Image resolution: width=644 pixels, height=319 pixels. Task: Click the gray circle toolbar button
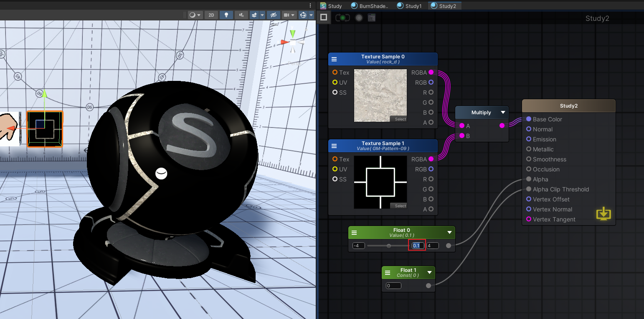[x=359, y=18]
